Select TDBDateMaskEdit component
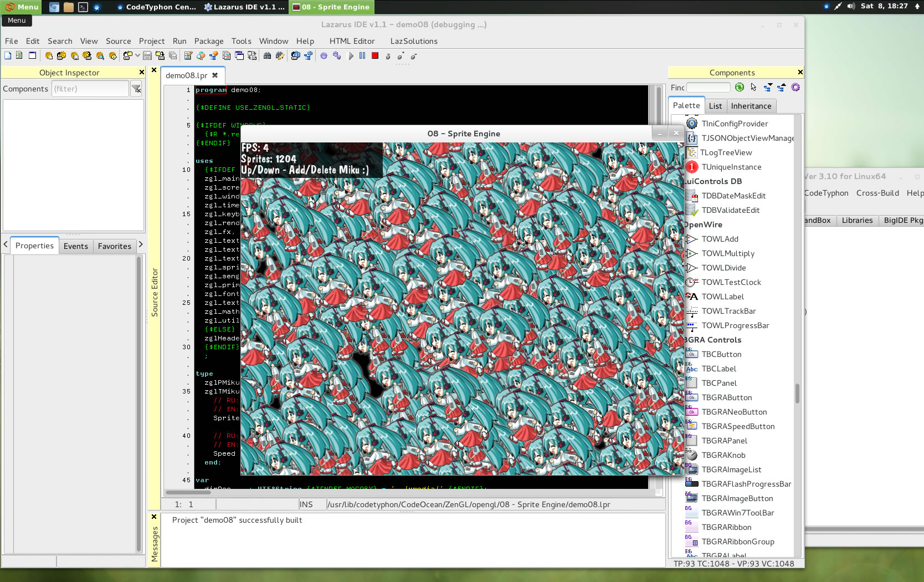Image resolution: width=924 pixels, height=582 pixels. pyautogui.click(x=733, y=196)
